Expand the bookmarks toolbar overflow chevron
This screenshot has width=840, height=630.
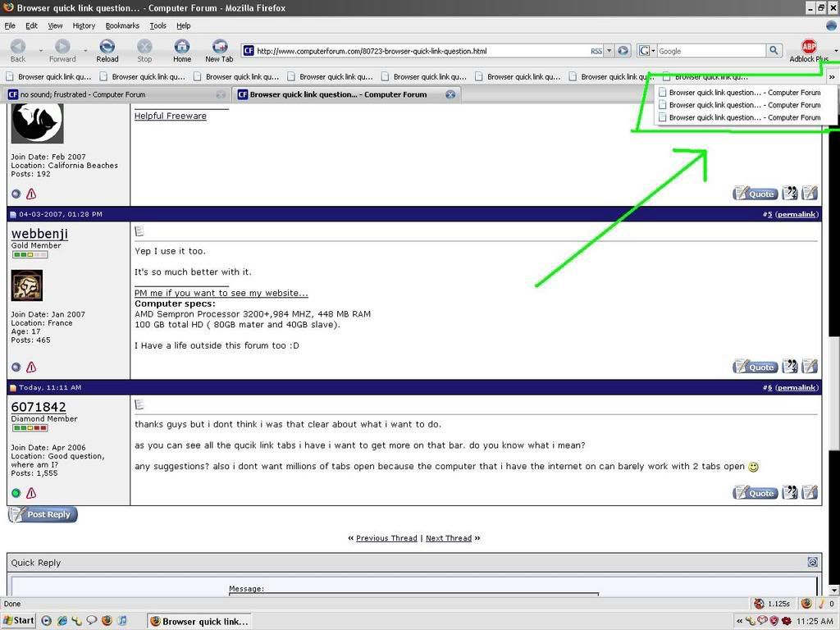point(832,77)
